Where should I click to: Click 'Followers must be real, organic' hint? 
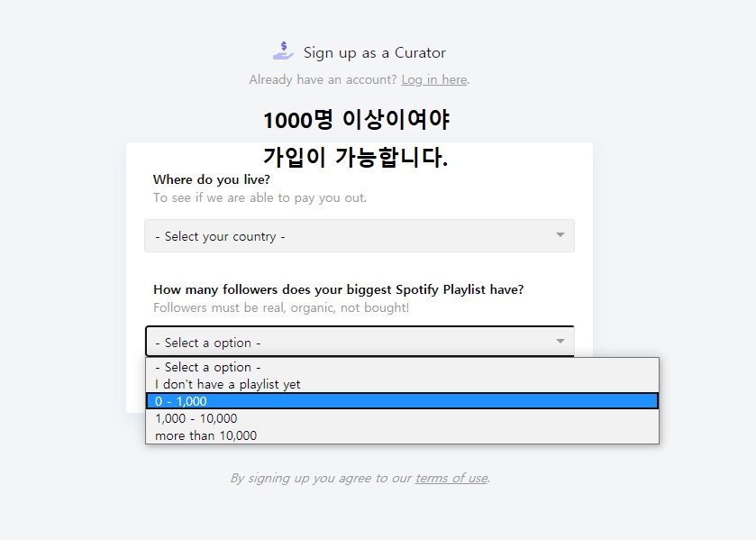point(281,308)
